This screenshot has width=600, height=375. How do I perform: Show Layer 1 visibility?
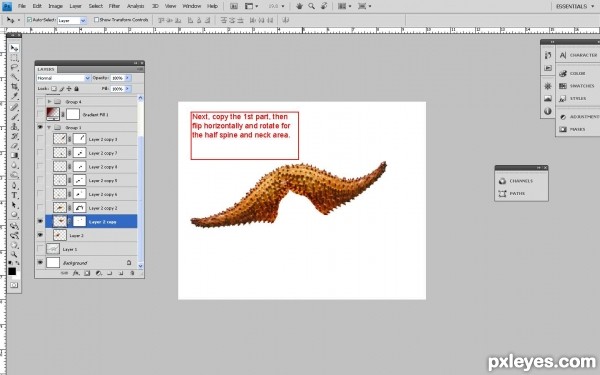click(40, 249)
